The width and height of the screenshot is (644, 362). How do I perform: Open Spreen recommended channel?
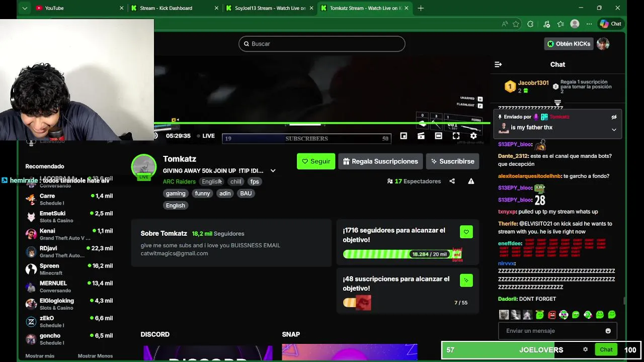(69, 269)
